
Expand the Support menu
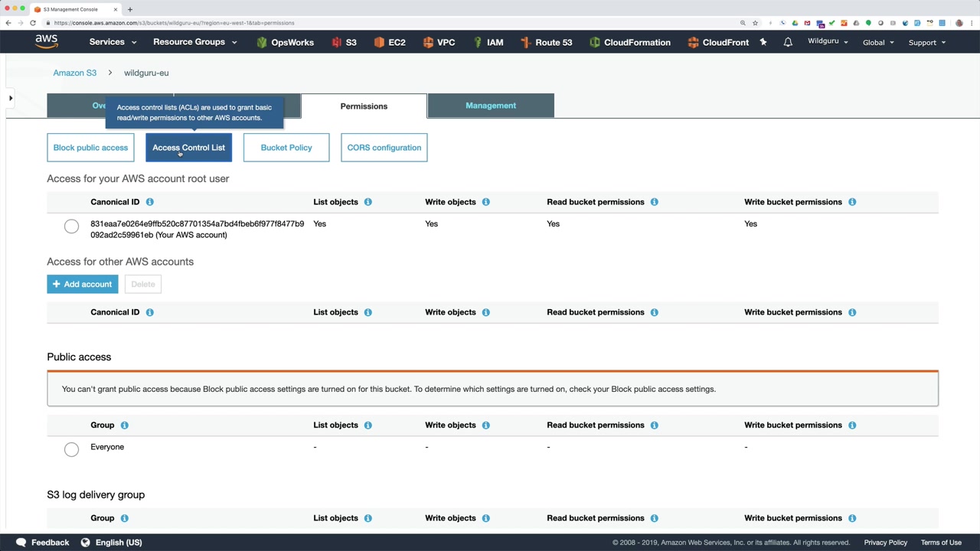click(927, 42)
